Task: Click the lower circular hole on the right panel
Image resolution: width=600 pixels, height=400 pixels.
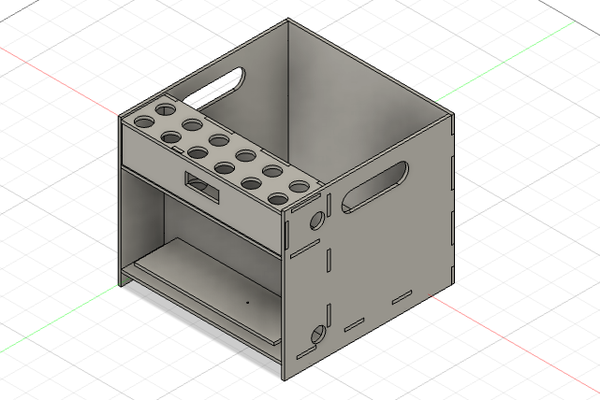Action: click(317, 333)
